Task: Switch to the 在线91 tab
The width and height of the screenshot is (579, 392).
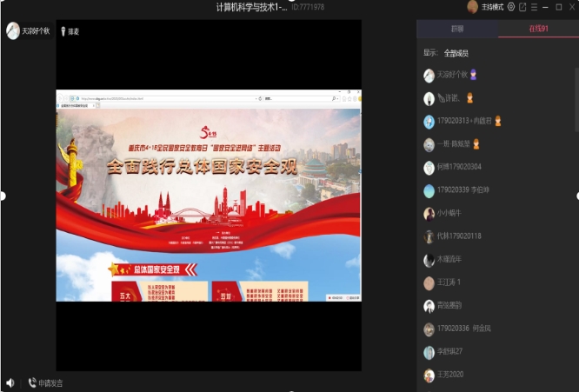Action: click(x=537, y=29)
